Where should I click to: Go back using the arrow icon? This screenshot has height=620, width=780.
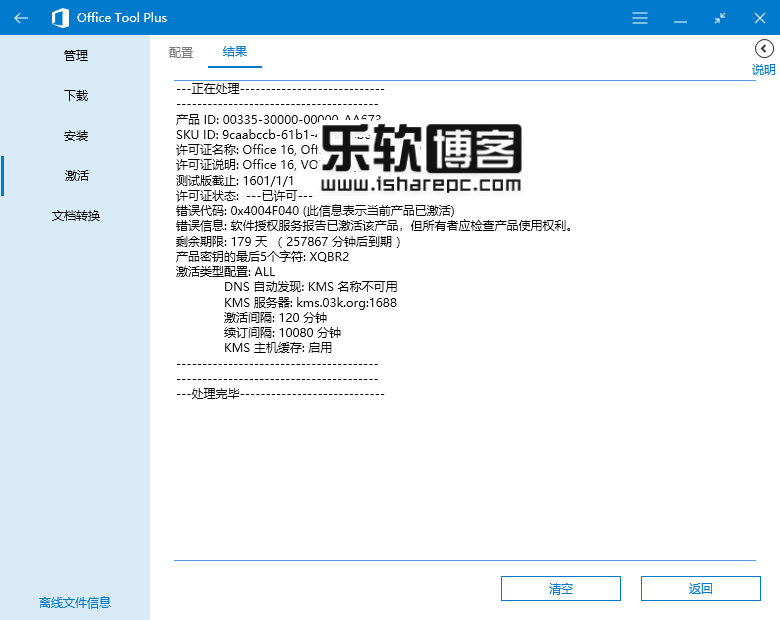point(21,18)
